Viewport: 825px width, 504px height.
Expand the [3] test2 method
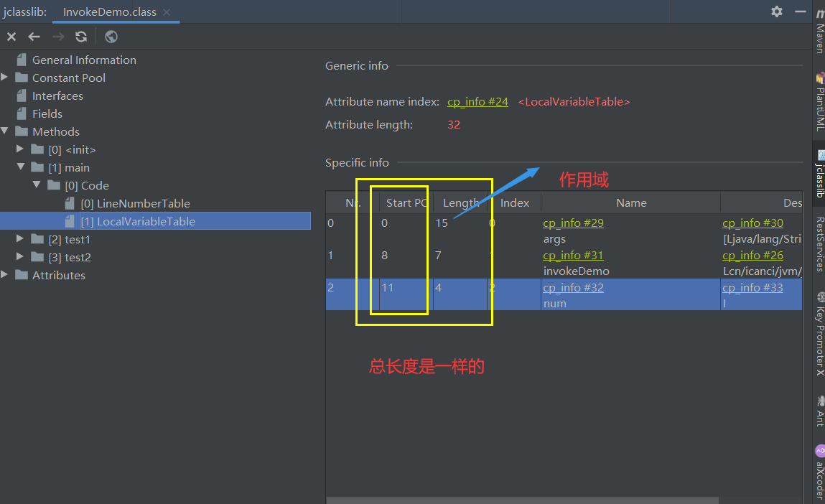coord(20,257)
